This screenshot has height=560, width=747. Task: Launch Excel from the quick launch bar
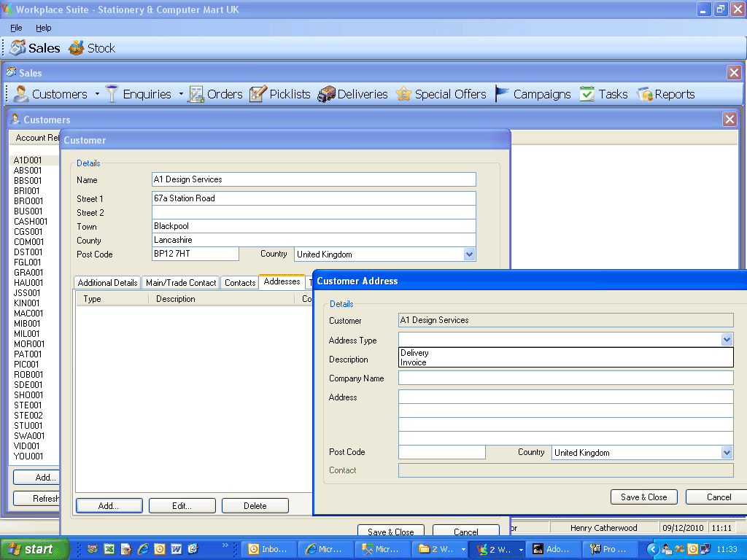click(109, 549)
